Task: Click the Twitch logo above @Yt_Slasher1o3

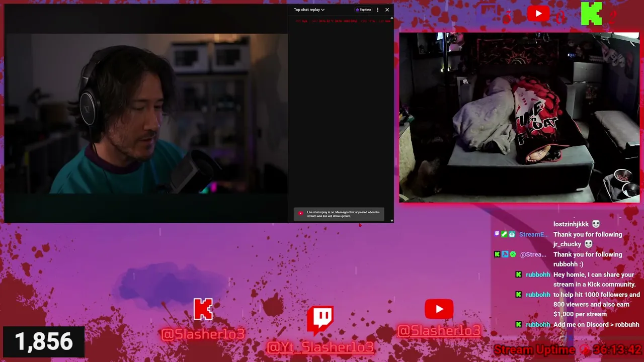Action: (320, 321)
